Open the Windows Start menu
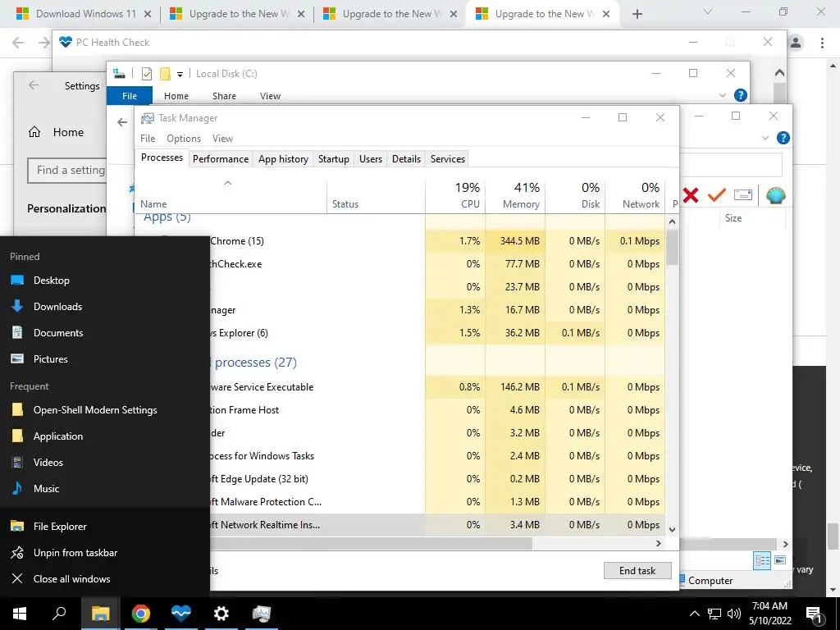840x630 pixels. click(x=20, y=614)
